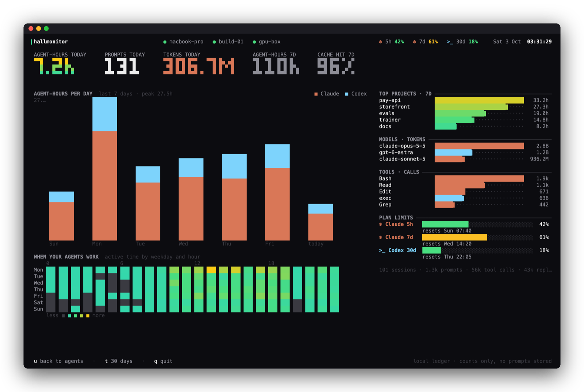This screenshot has width=584, height=392.
Task: Click the Codex 30d usage progress bar
Action: [x=478, y=251]
